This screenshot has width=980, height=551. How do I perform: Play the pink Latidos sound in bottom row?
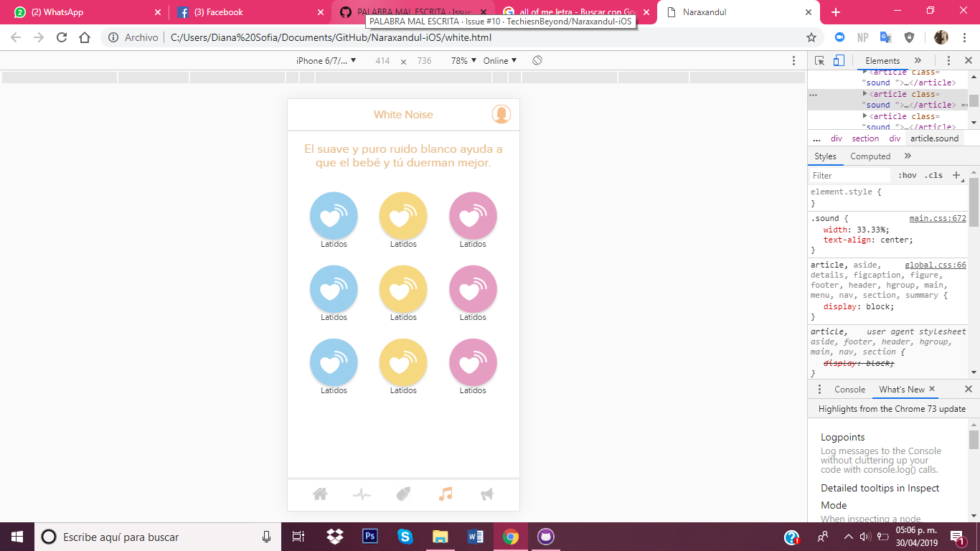473,362
